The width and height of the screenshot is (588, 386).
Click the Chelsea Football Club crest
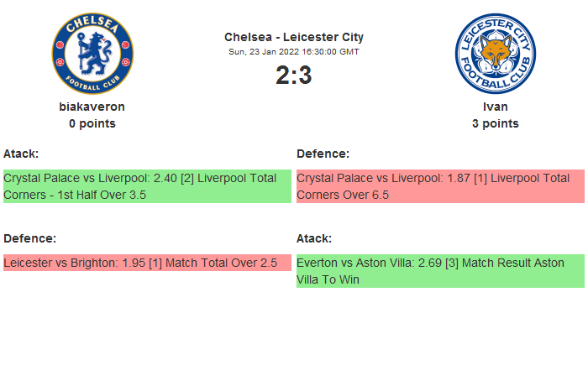(92, 54)
